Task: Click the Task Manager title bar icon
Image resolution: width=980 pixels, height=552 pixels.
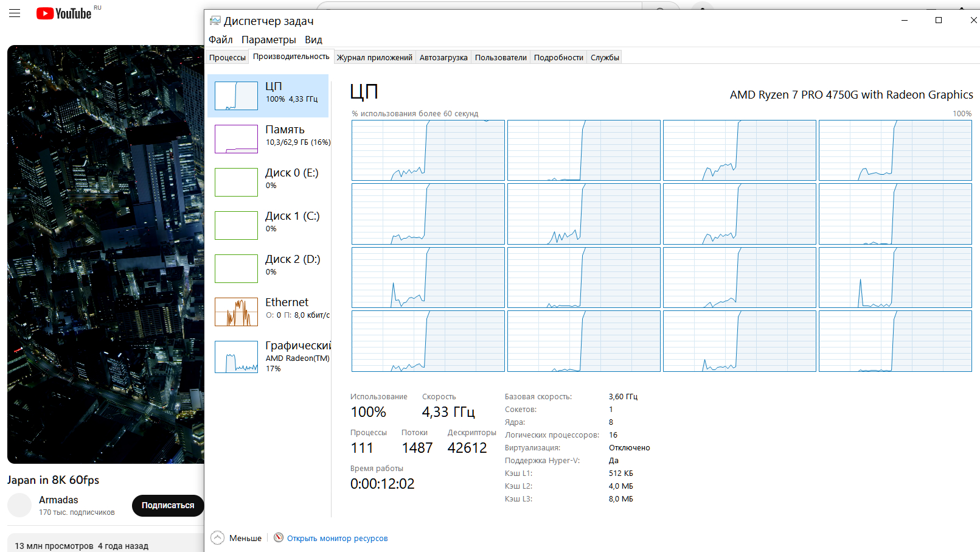Action: click(x=215, y=21)
